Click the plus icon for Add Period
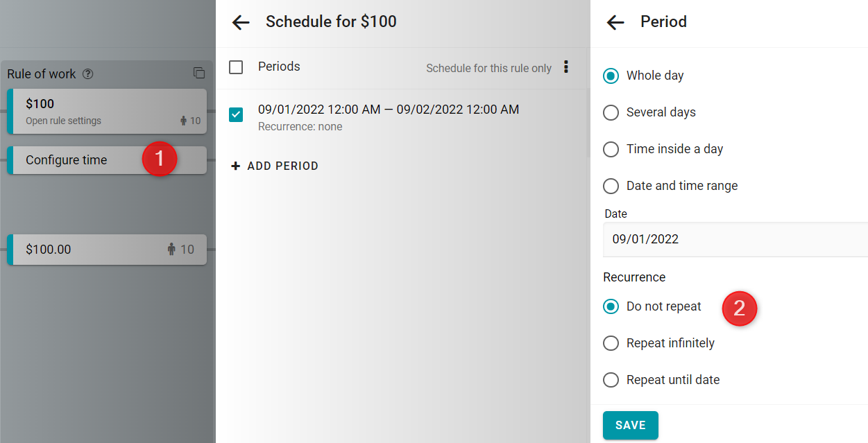Screen dimensions: 868x443 click(x=236, y=166)
